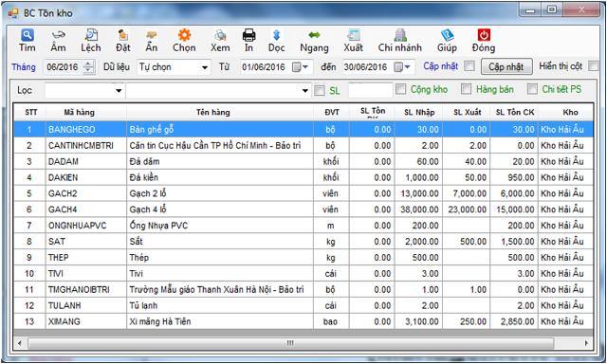607x364 pixels.
Task: Enable the Cộng kho checkbox
Action: (400, 89)
